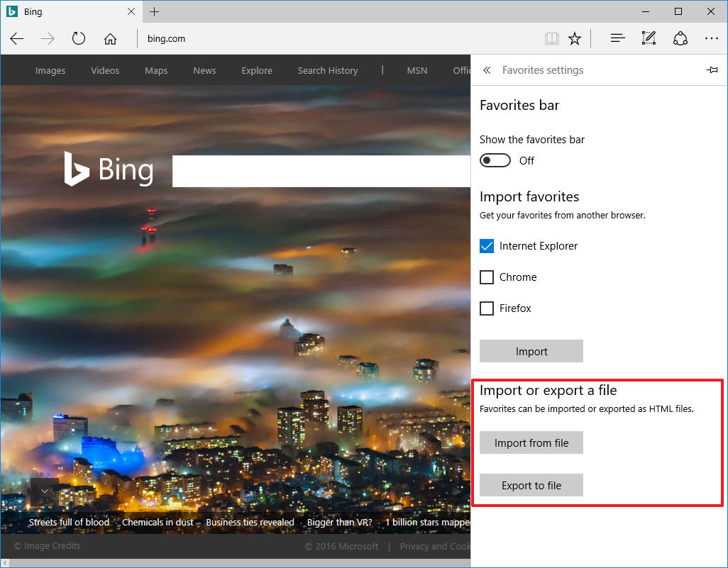This screenshot has height=568, width=728.
Task: Expand the down chevron on Bing image
Action: (45, 491)
